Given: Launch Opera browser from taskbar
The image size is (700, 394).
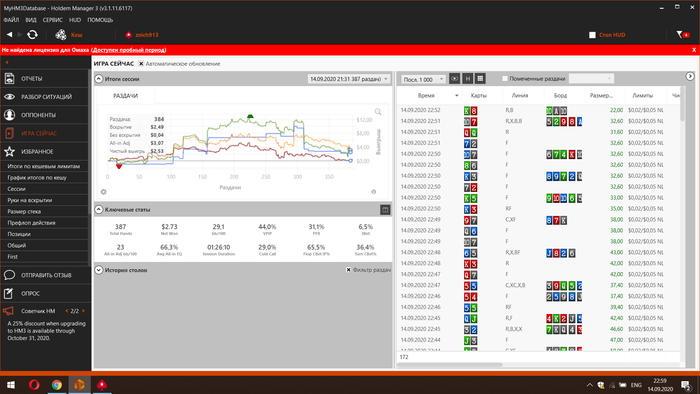Looking at the screenshot, I should [x=34, y=385].
